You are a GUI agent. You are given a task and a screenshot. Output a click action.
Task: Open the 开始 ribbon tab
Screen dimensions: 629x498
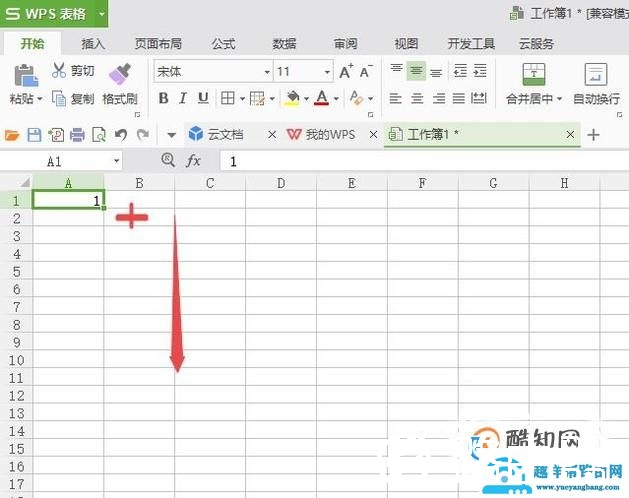(32, 43)
